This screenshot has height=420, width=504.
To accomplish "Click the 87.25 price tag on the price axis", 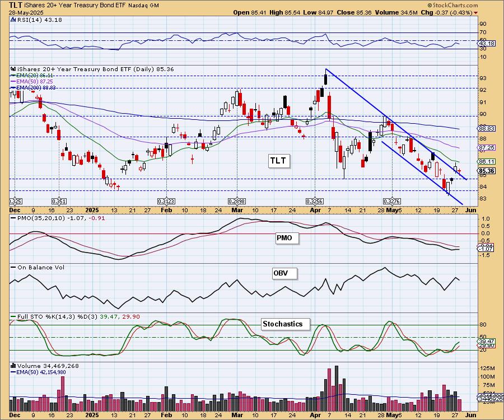I will tap(487, 147).
